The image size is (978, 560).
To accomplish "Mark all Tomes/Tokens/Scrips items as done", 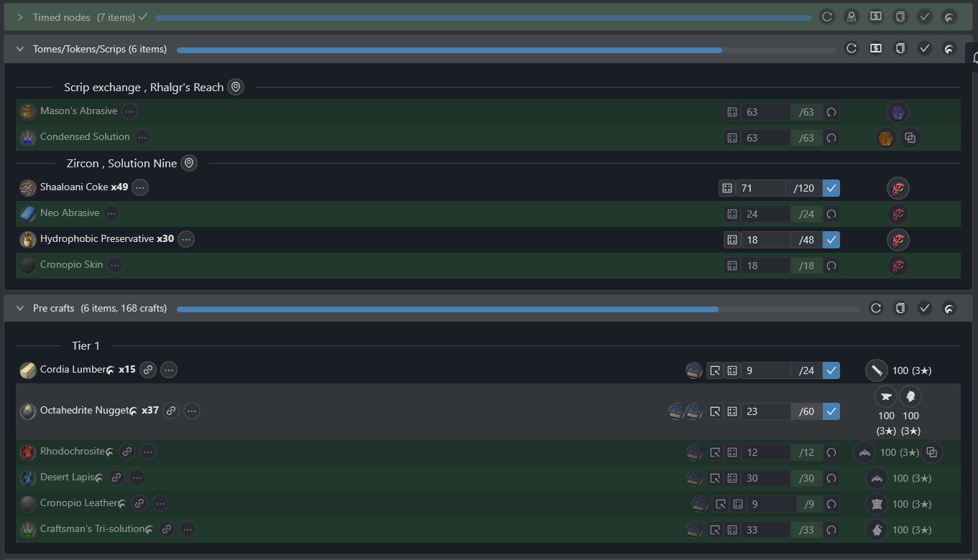I will coord(925,49).
